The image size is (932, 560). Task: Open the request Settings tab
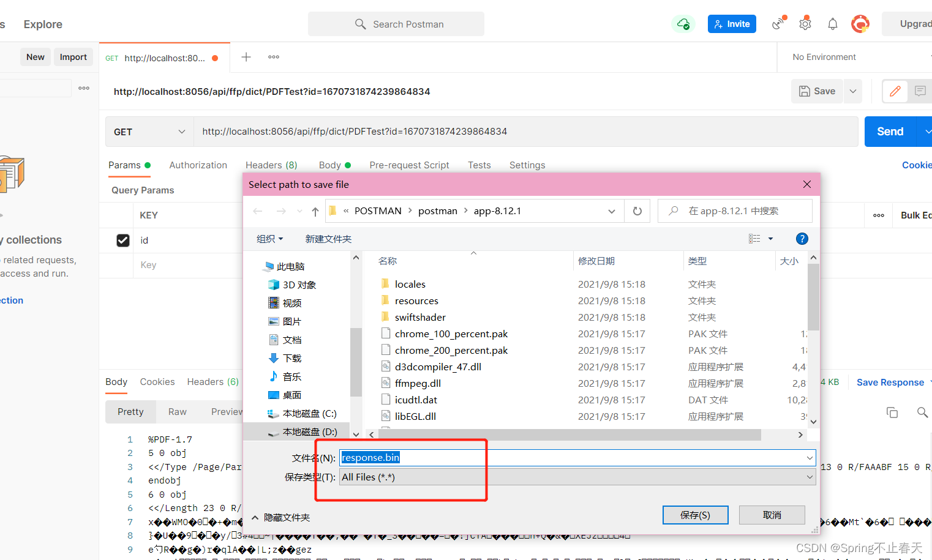click(527, 165)
